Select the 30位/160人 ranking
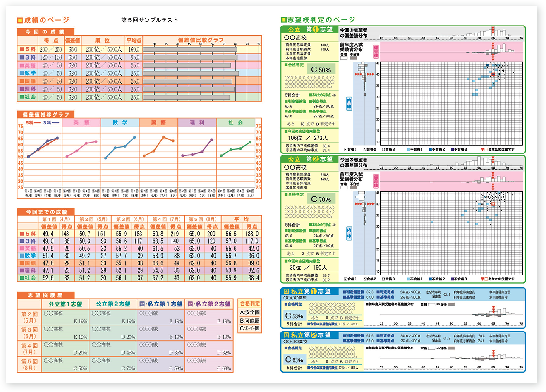 (308, 267)
